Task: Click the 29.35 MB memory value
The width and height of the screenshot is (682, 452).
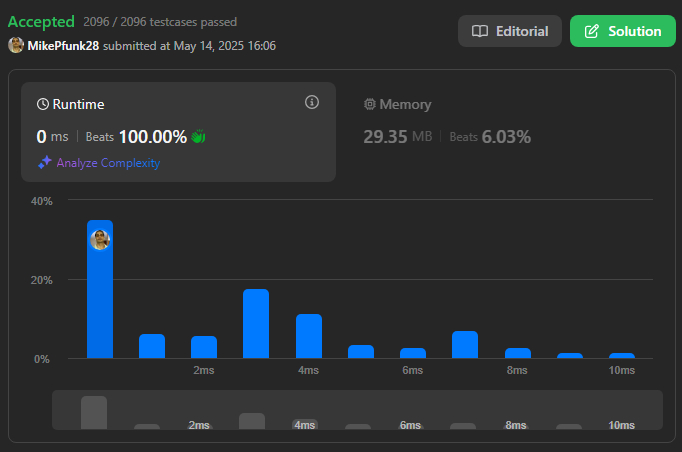Action: click(x=398, y=137)
